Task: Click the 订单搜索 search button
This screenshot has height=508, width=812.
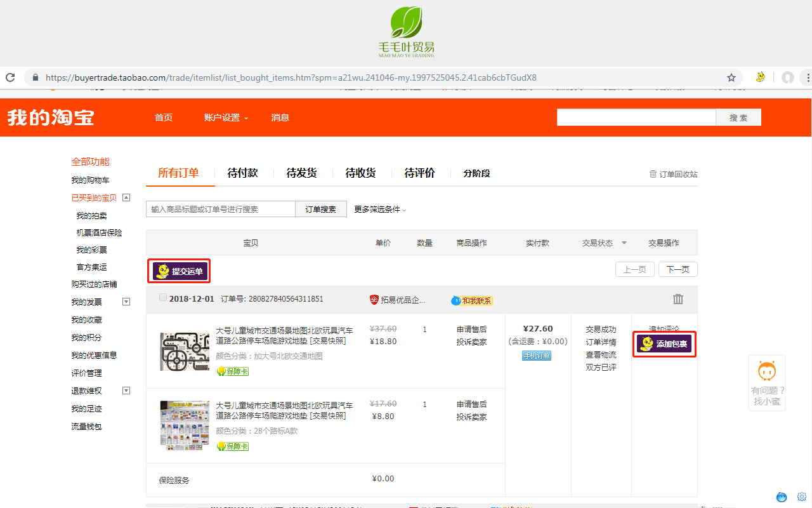Action: [x=321, y=208]
